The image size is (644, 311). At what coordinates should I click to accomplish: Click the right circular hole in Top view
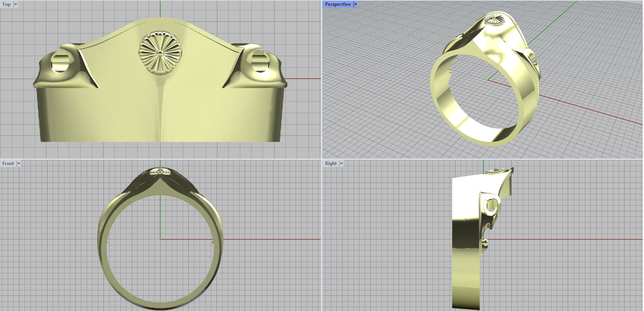(259, 62)
